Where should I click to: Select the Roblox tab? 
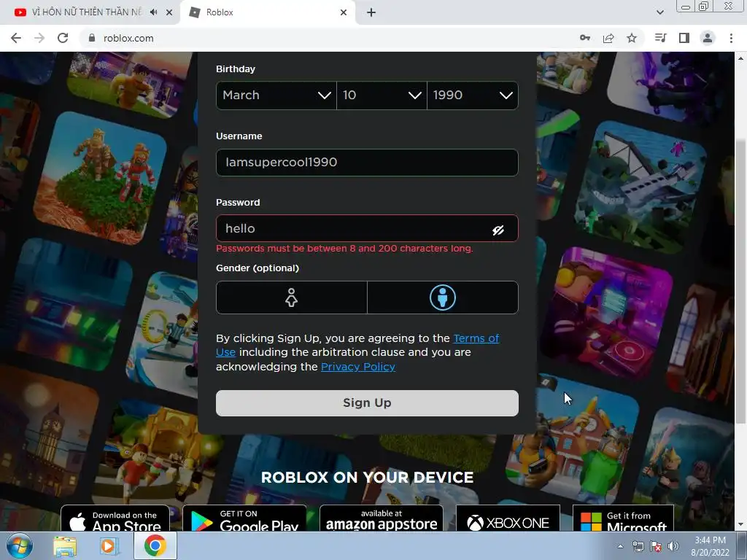point(268,12)
